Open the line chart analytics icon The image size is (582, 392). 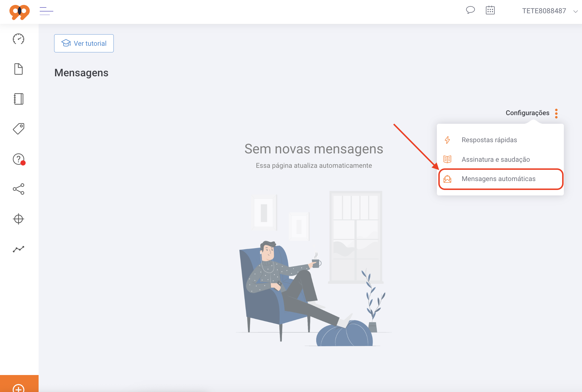[18, 249]
